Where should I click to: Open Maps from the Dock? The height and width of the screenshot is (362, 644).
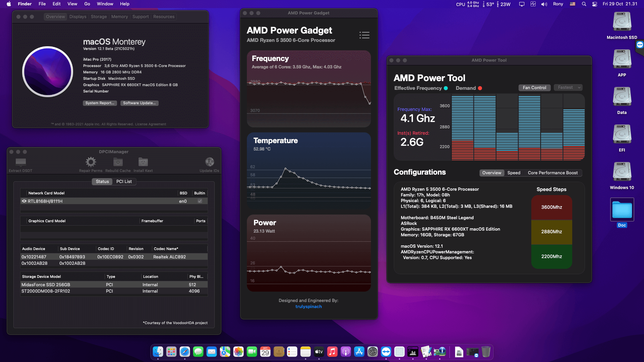point(225,352)
